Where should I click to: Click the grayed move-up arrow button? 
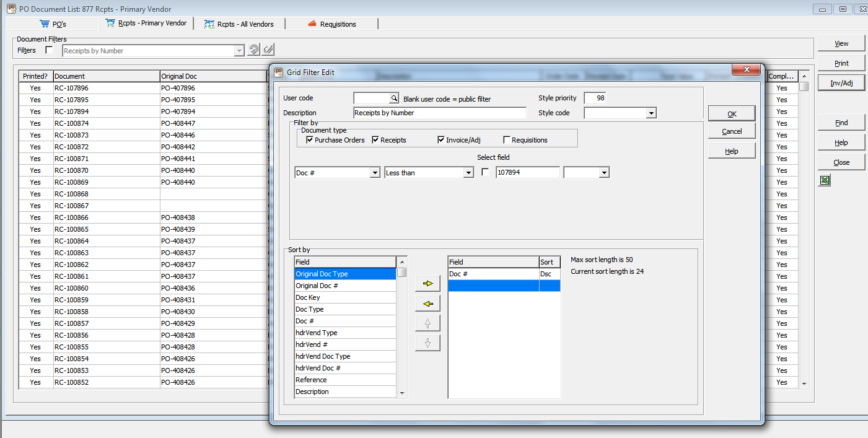click(x=427, y=323)
